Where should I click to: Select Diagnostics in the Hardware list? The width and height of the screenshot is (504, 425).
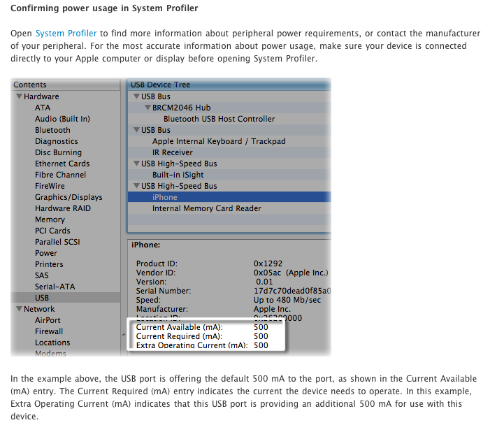click(x=57, y=141)
